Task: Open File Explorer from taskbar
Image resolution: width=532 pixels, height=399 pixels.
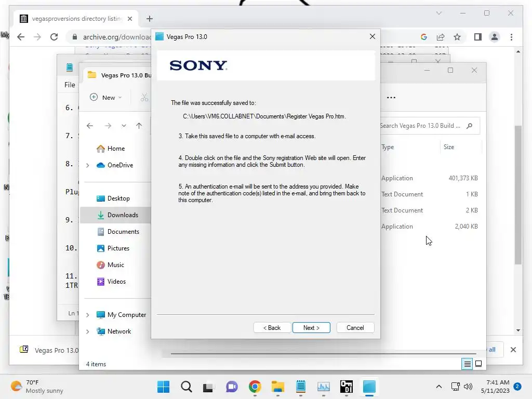Action: 277,387
